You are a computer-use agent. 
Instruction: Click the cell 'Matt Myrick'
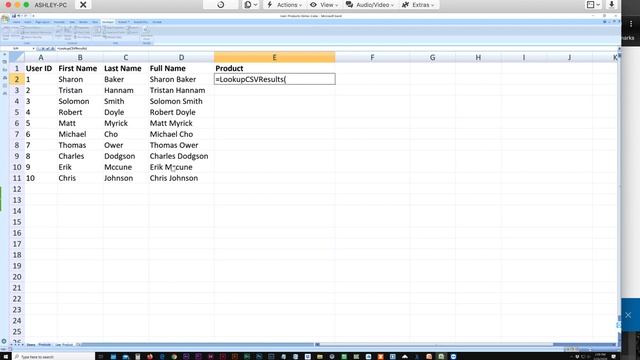click(x=181, y=123)
